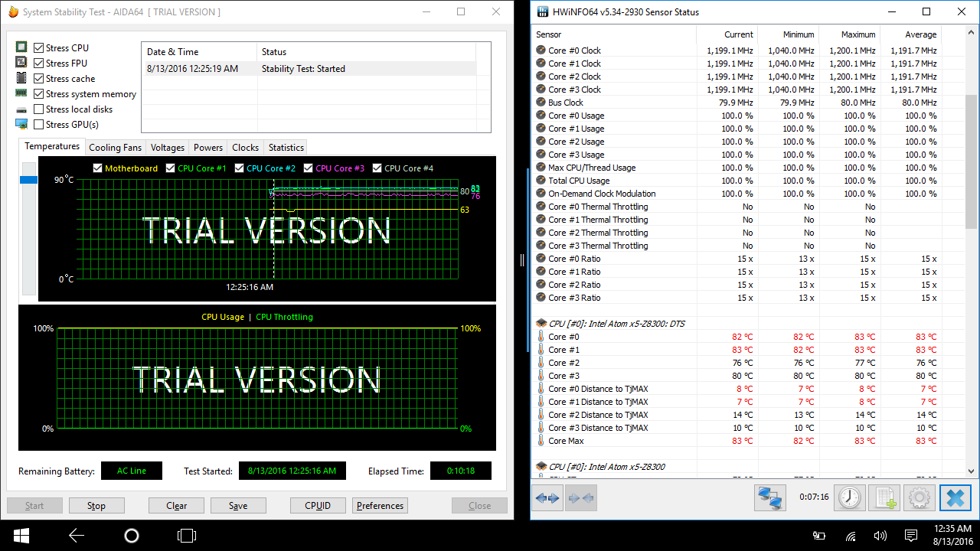Toggle the Motherboard graph checkbox
The width and height of the screenshot is (980, 551).
point(97,168)
